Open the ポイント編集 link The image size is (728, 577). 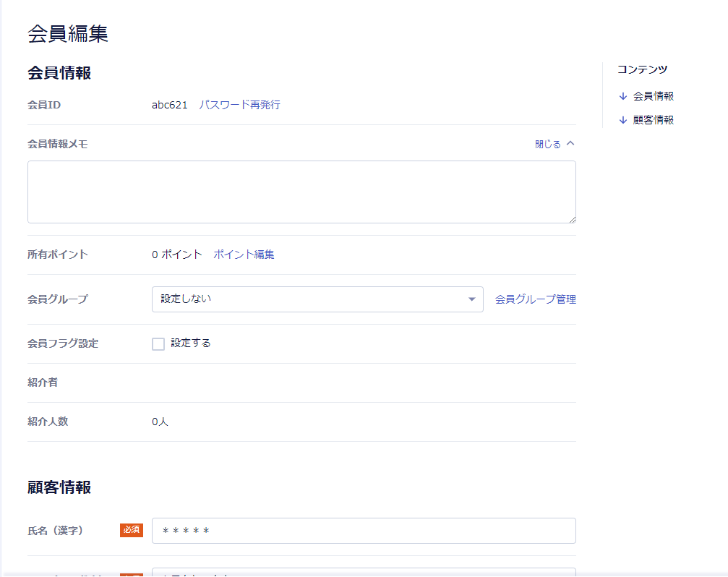click(244, 255)
